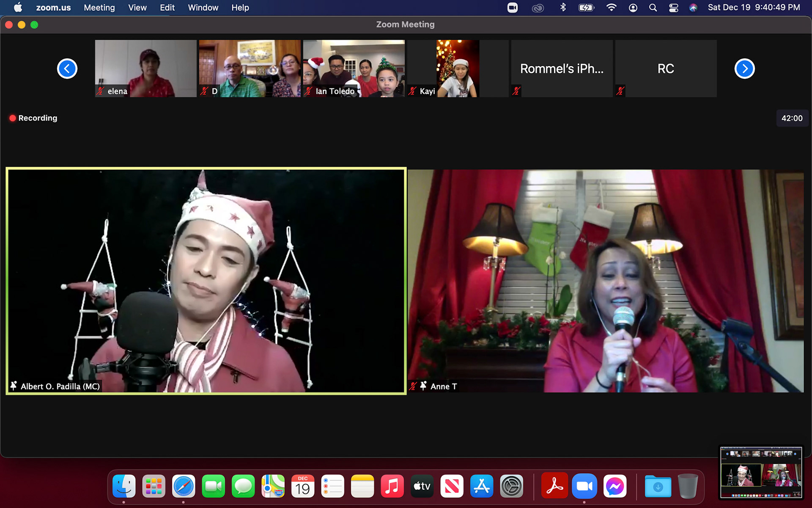Open the Wi-Fi status menu
This screenshot has height=508, width=812.
[x=611, y=8]
